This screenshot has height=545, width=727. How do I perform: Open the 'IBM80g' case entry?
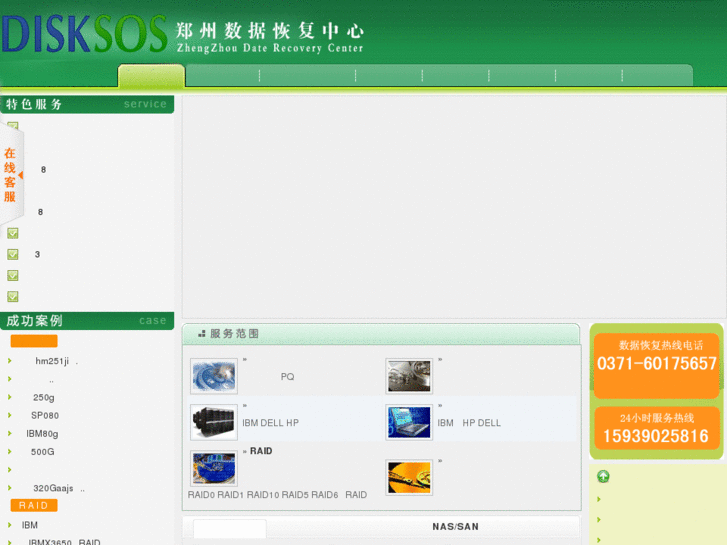click(42, 434)
